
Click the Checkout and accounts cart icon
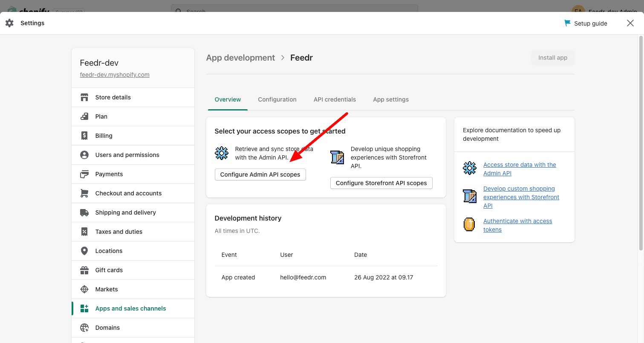pyautogui.click(x=84, y=193)
